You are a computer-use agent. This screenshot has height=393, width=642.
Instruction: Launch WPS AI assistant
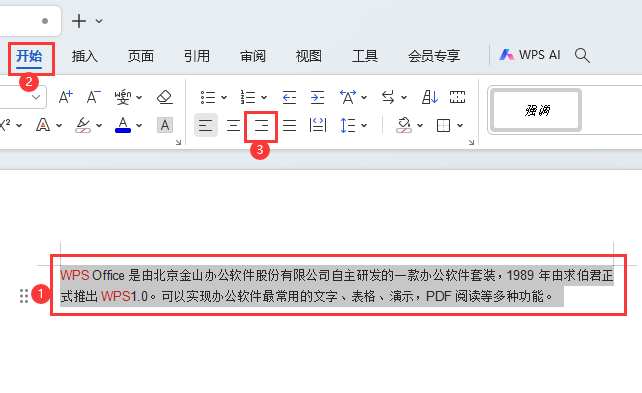[x=529, y=55]
